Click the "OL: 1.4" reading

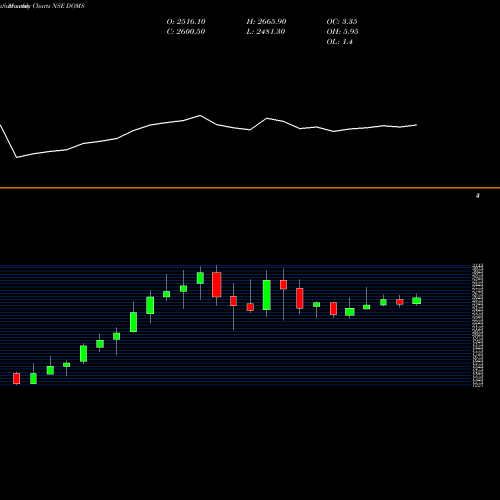coord(339,42)
